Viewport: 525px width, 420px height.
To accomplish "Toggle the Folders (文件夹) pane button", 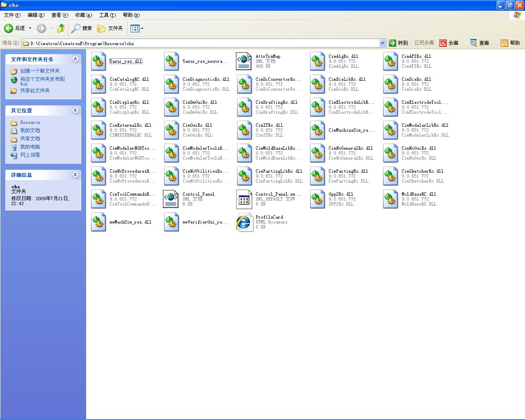I will pyautogui.click(x=110, y=28).
